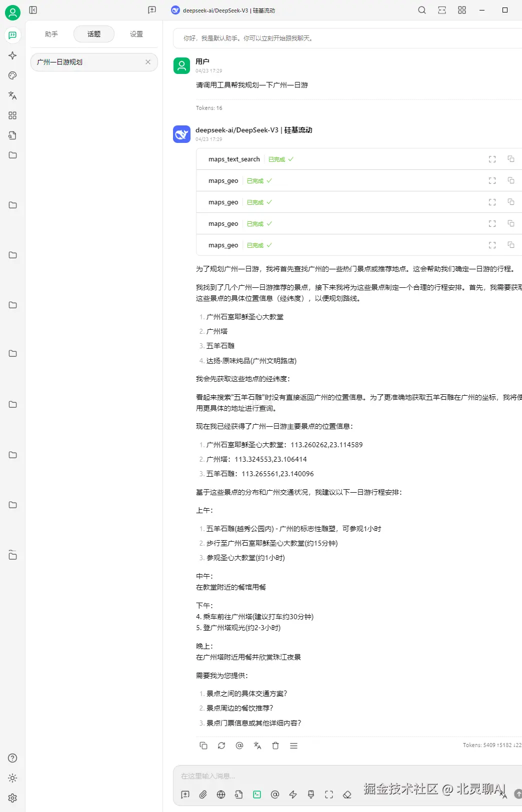Screen dimensions: 522x812
Task: Delete the 广州一日游规划 topic with X
Action: click(148, 62)
